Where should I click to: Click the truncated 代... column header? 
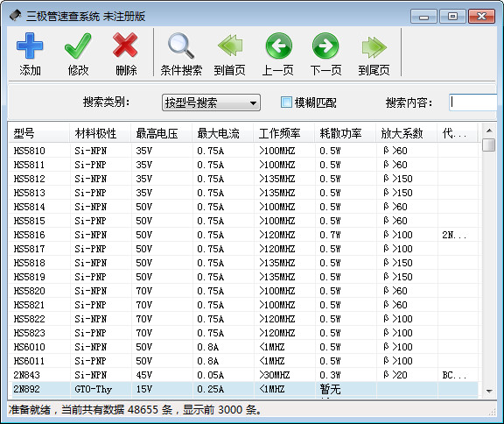pyautogui.click(x=458, y=133)
